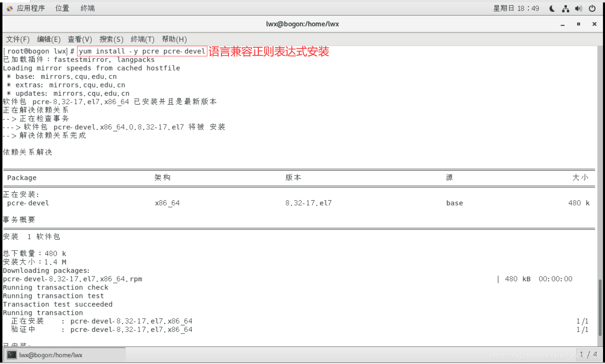Click the 480 k size in table row

point(579,203)
